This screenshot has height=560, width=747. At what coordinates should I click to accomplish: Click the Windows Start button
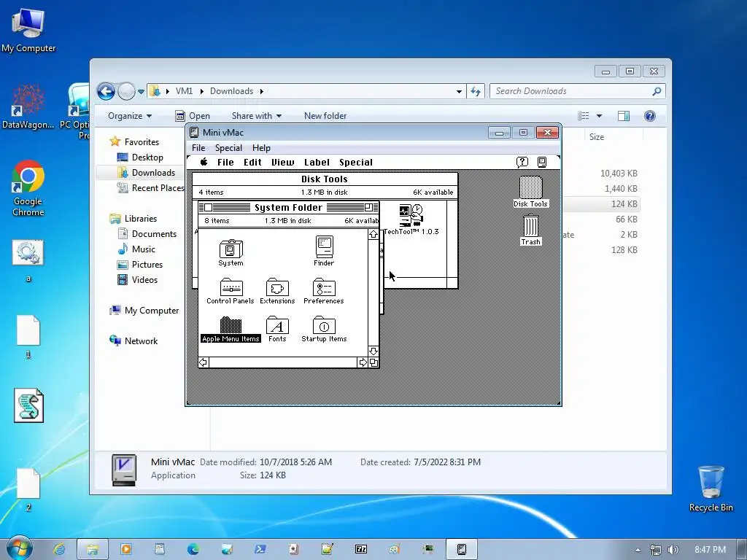tap(18, 549)
